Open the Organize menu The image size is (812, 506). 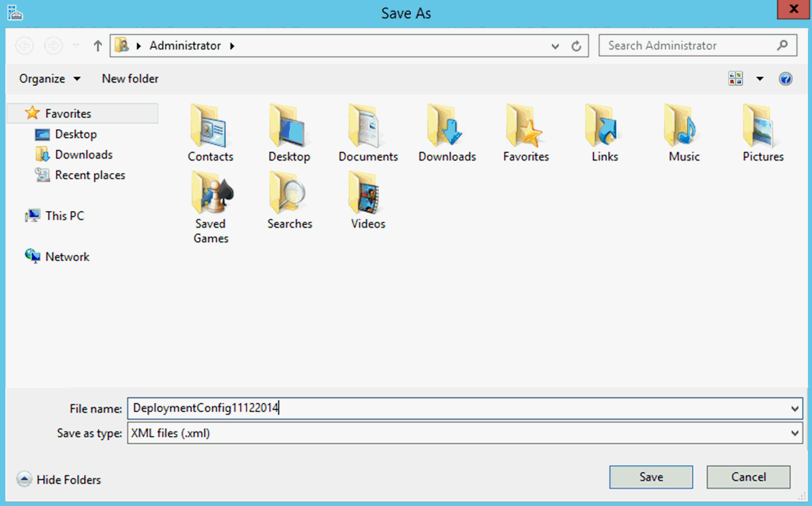pos(50,79)
